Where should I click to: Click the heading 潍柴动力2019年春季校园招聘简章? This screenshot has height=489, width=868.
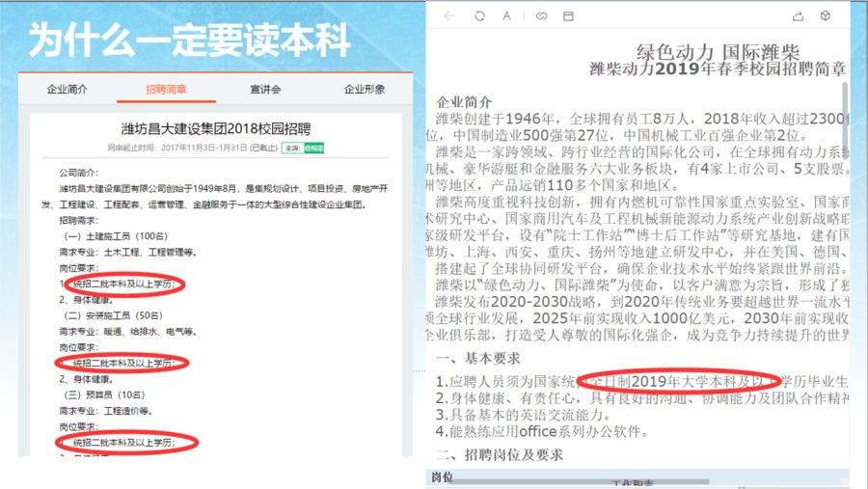(x=718, y=68)
